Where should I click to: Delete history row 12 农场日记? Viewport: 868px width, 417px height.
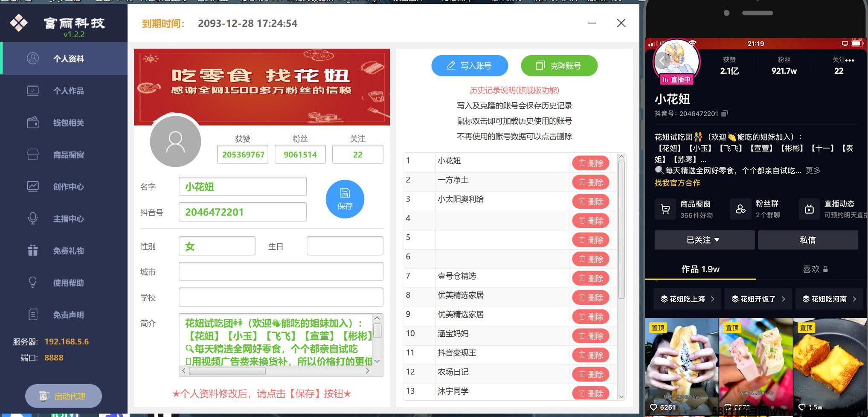[x=591, y=374]
